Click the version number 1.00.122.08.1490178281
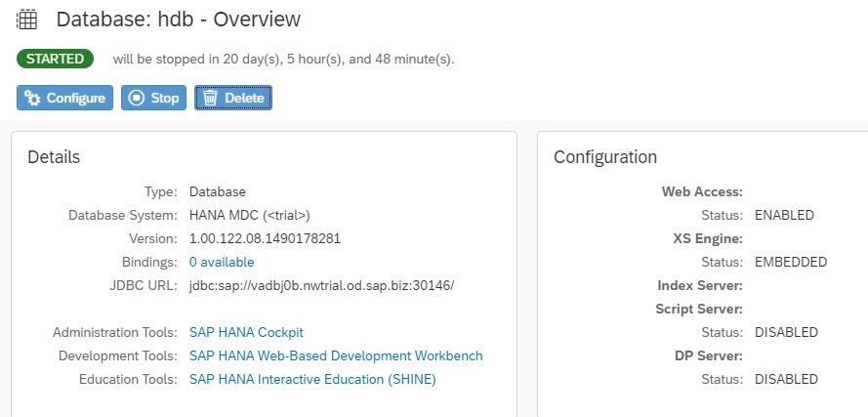This screenshot has height=417, width=868. [x=265, y=238]
